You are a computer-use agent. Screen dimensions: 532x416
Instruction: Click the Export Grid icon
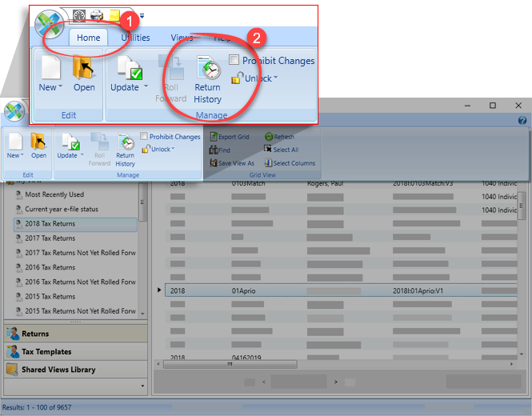click(x=214, y=137)
